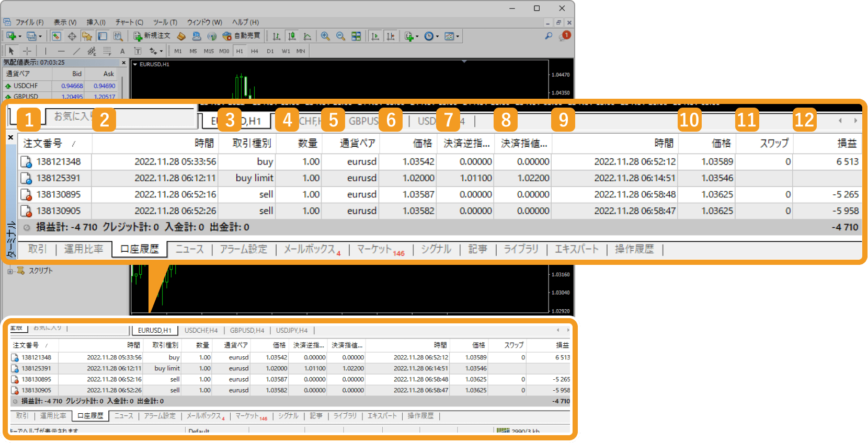Switch to line chart display

(307, 36)
